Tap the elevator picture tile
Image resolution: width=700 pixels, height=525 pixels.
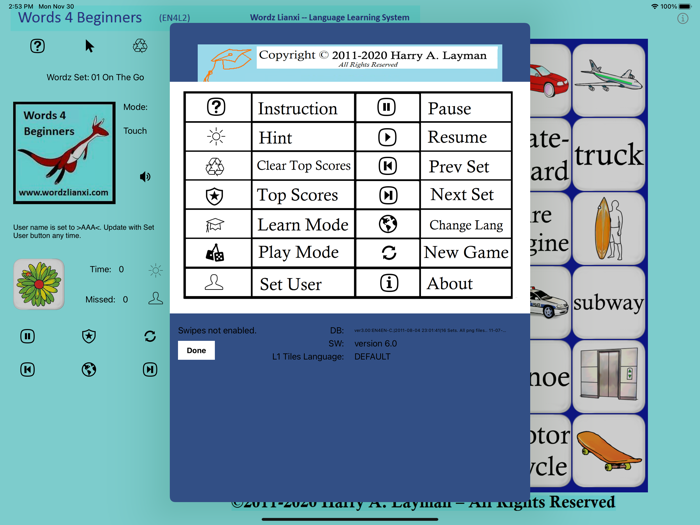[608, 377]
